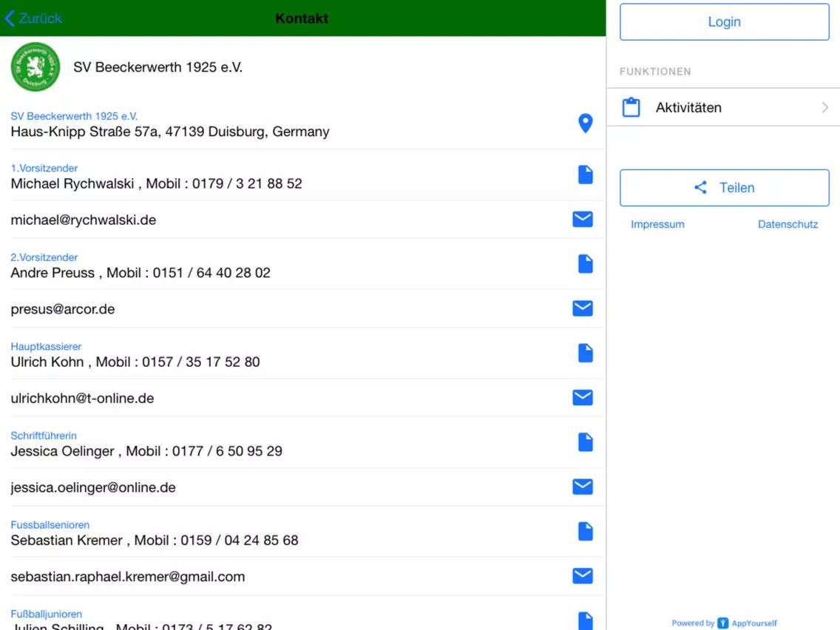Select the Sebastian Kremer contact text

[155, 540]
